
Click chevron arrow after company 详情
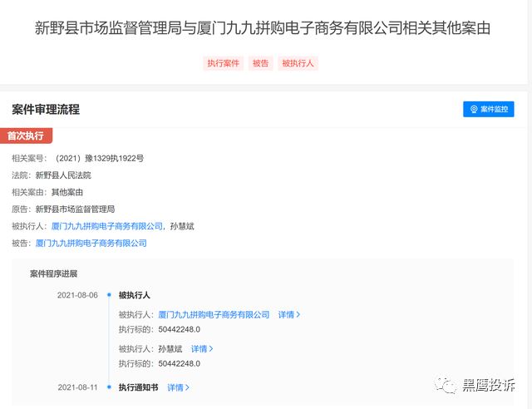[298, 314]
